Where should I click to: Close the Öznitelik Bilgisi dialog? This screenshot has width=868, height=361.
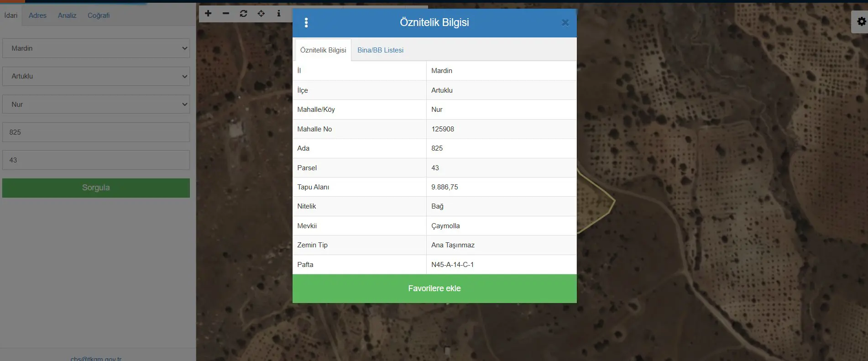coord(565,22)
